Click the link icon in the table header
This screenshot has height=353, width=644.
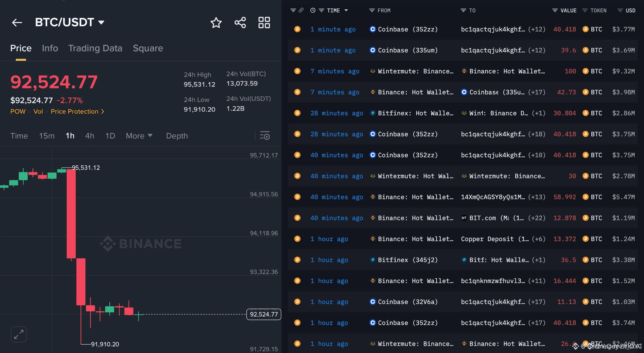tap(301, 10)
